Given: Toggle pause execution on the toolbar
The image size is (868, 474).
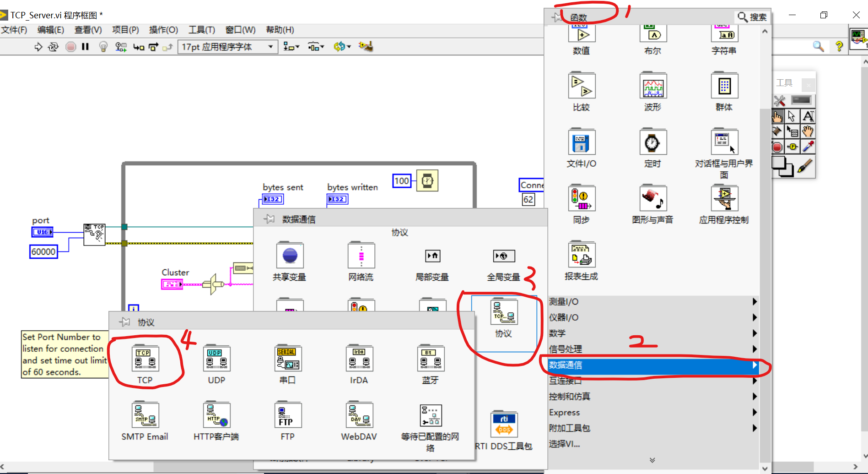Looking at the screenshot, I should point(86,46).
